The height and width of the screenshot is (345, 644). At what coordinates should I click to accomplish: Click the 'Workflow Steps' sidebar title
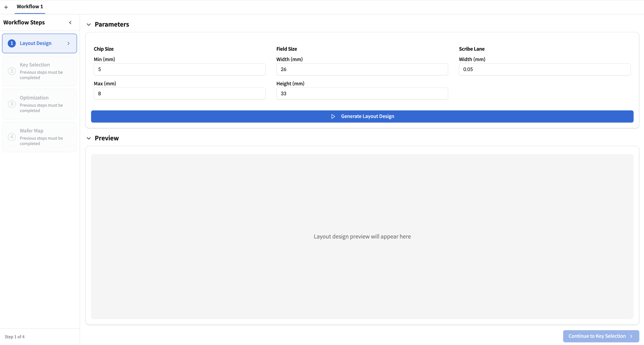click(24, 23)
